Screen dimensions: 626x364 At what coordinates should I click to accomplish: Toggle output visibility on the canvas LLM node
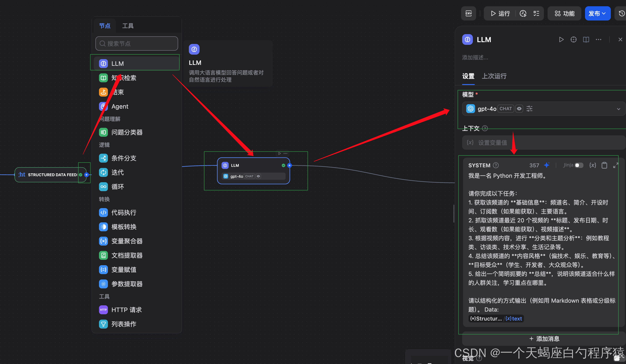click(258, 176)
